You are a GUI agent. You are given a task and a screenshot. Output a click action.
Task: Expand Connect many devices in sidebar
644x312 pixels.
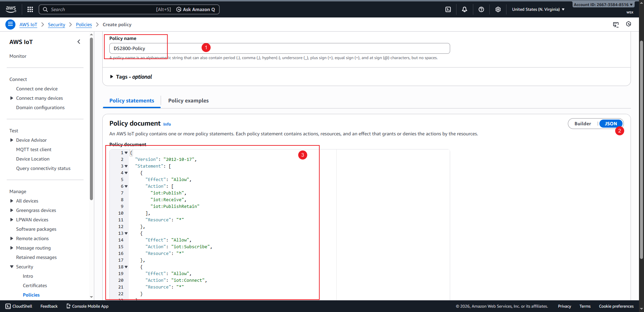point(12,98)
